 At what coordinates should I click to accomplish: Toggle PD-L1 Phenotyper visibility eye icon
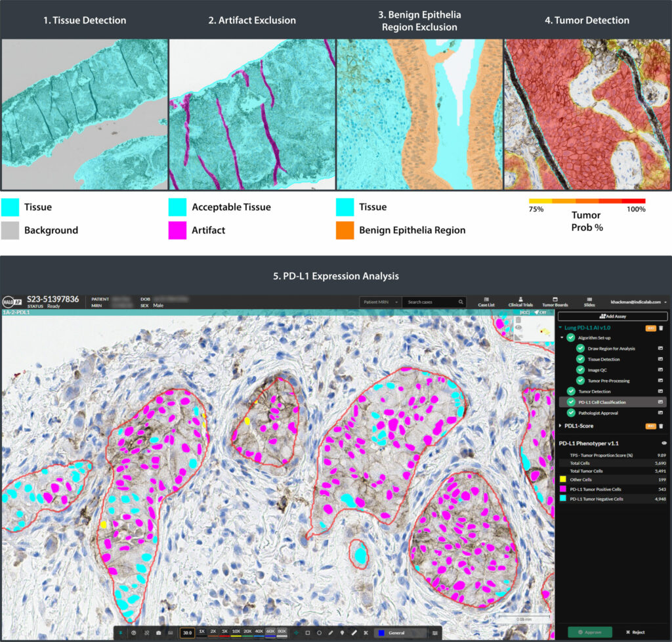coord(663,443)
